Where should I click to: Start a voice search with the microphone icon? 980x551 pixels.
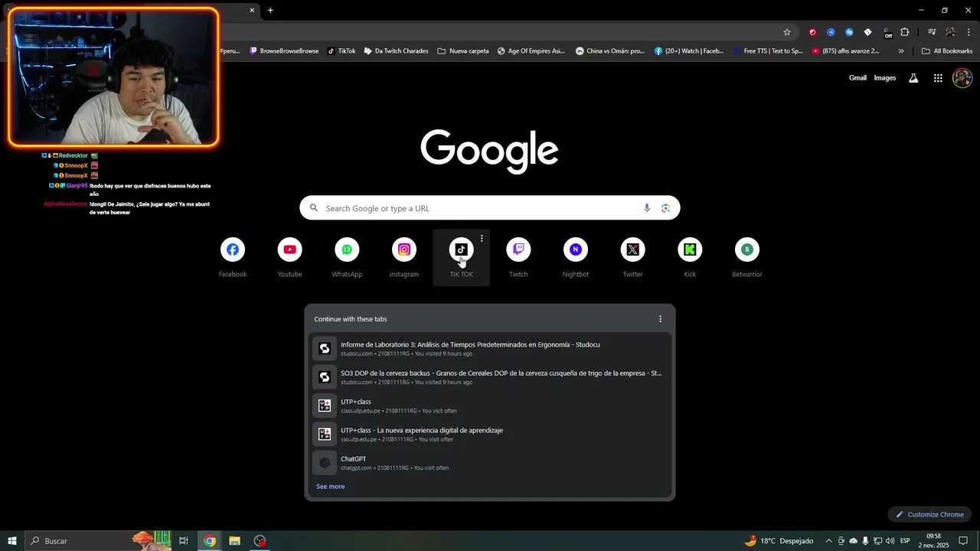[647, 208]
